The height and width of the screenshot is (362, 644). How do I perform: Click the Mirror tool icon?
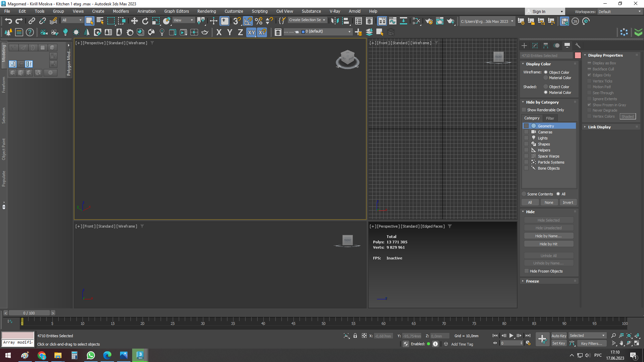pyautogui.click(x=335, y=21)
